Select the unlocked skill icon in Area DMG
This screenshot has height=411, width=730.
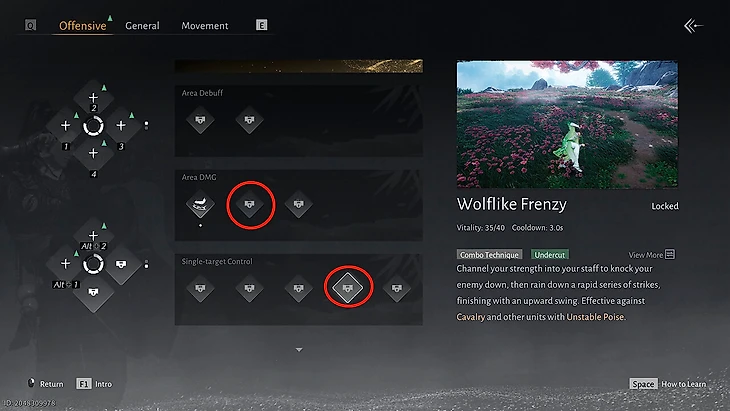click(x=200, y=204)
